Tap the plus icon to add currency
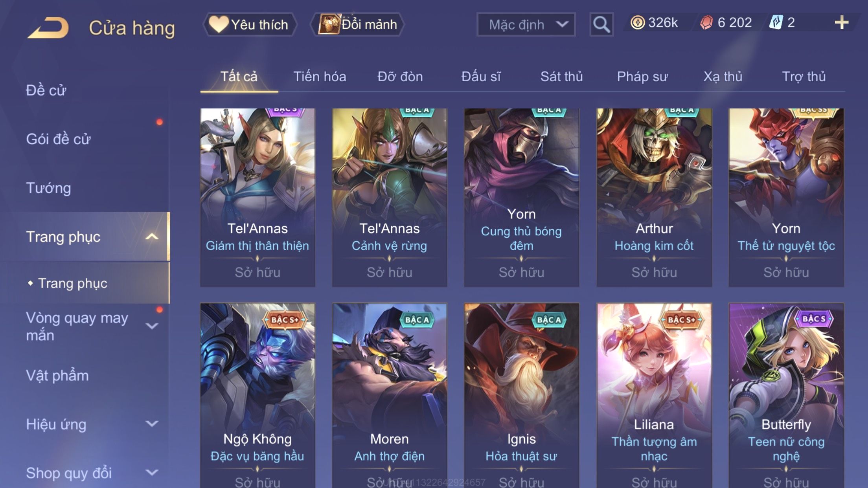The width and height of the screenshot is (868, 488). [841, 22]
